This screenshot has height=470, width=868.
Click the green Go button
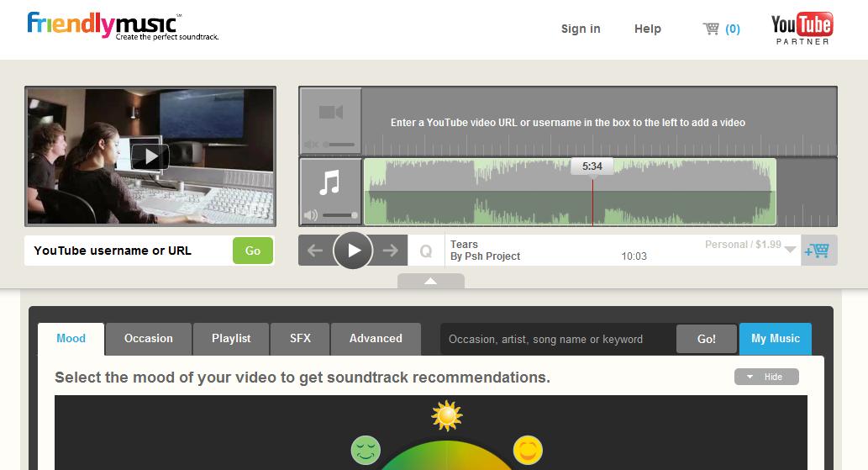coord(253,251)
